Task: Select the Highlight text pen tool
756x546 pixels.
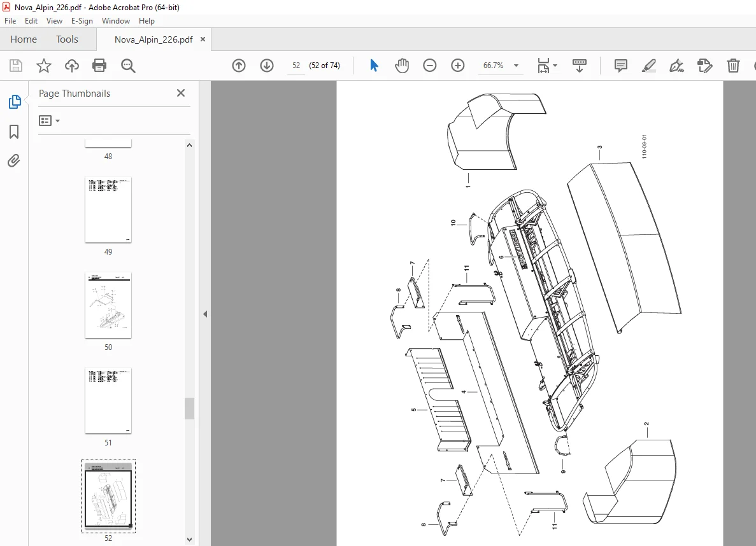Action: (649, 66)
